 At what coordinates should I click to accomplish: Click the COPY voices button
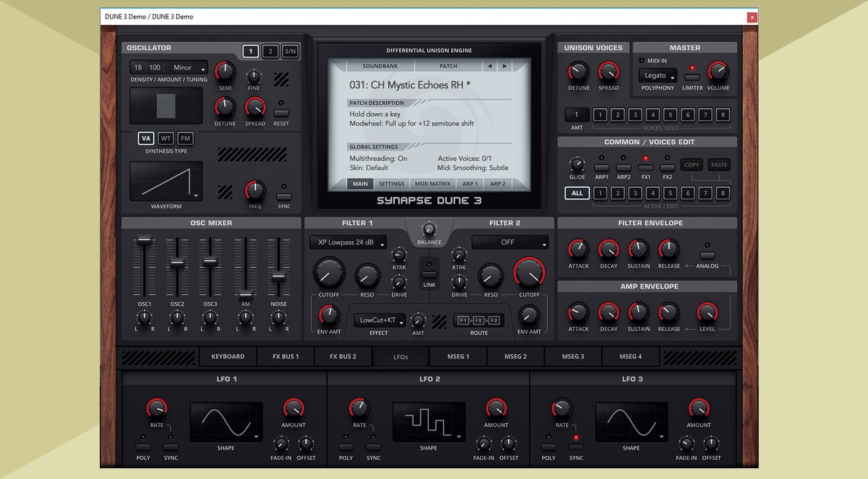(x=692, y=165)
